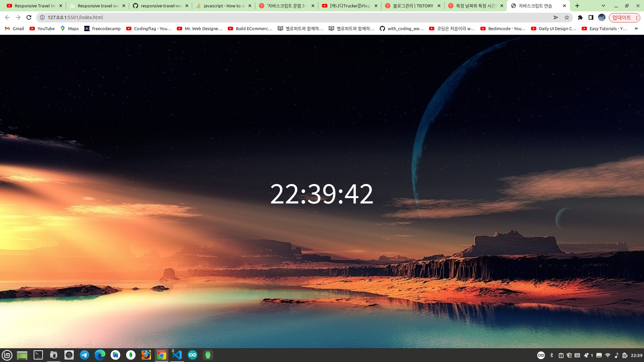This screenshot has width=644, height=362.
Task: Click the site information icon in address bar
Action: 42,17
